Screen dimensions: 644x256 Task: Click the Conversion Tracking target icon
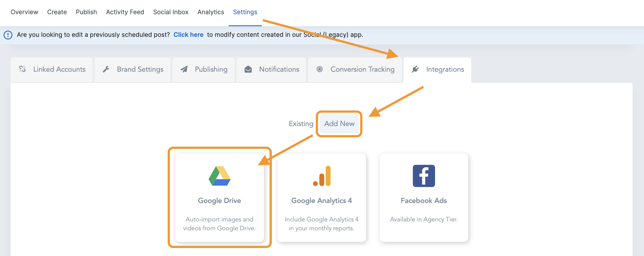320,69
